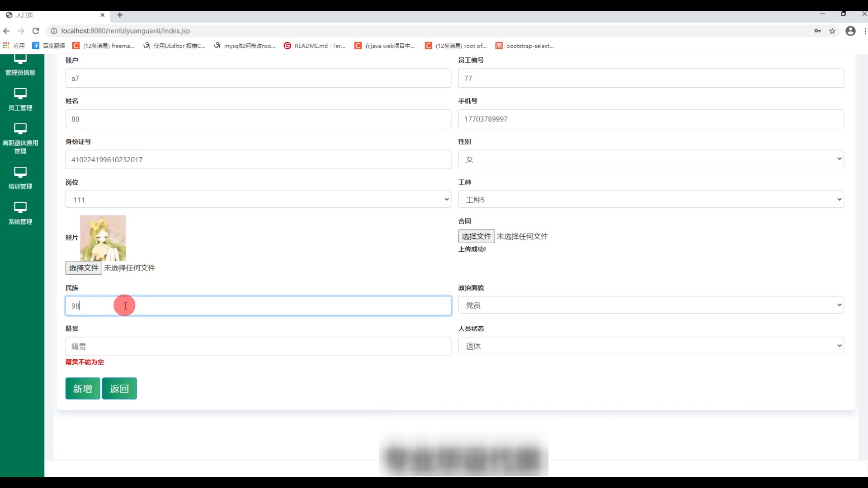Expand the 性别 dropdown

tap(651, 159)
